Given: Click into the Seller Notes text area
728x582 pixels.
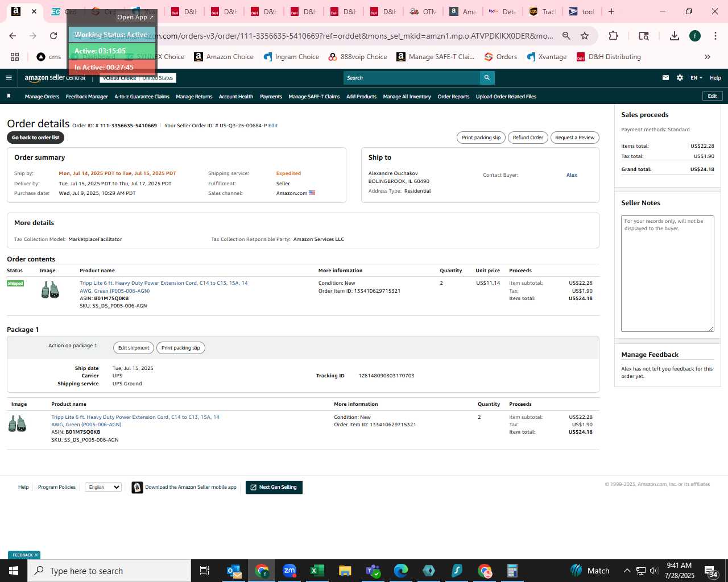Looking at the screenshot, I should click(668, 273).
